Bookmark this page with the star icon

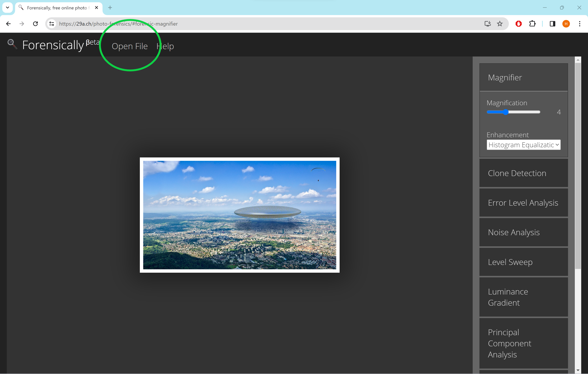click(500, 24)
